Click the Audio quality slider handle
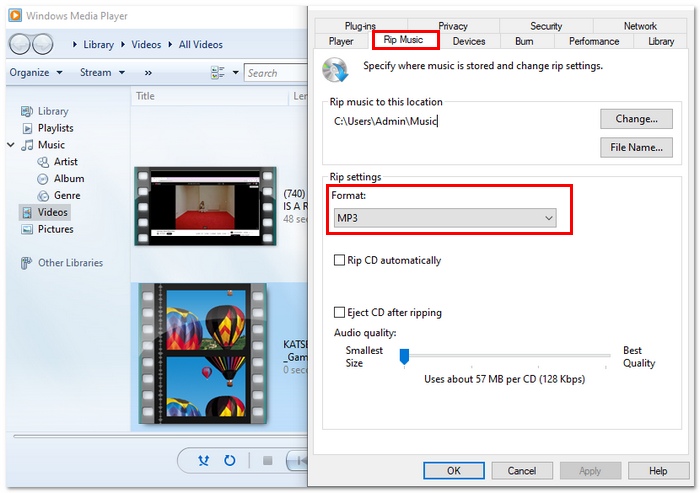This screenshot has width=700, height=493. coord(404,357)
